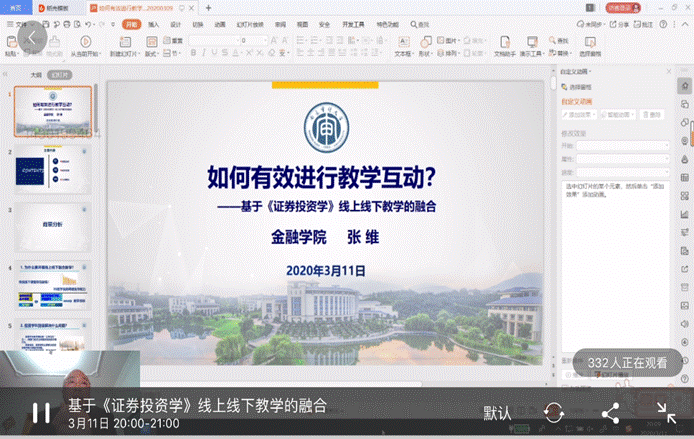Open the Shapes 形状 gallery

click(425, 46)
